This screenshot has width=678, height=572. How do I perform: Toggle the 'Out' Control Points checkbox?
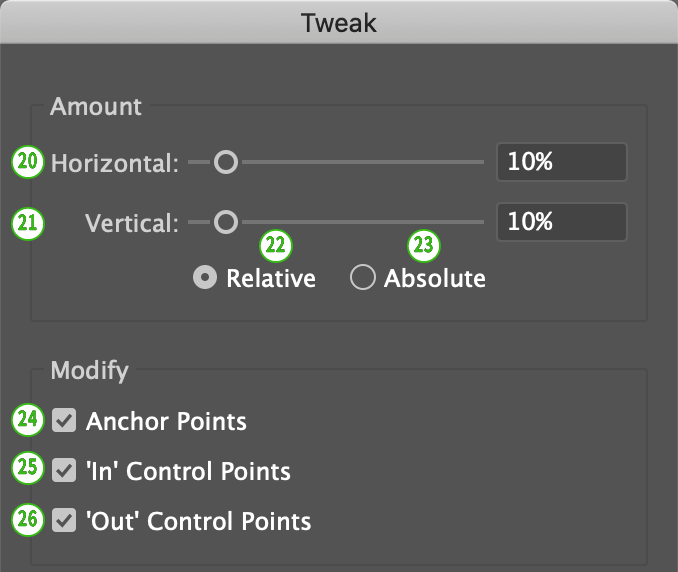tap(65, 521)
